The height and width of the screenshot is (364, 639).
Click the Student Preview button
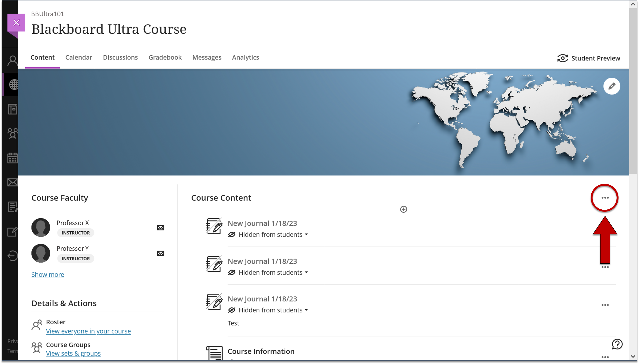click(x=589, y=58)
